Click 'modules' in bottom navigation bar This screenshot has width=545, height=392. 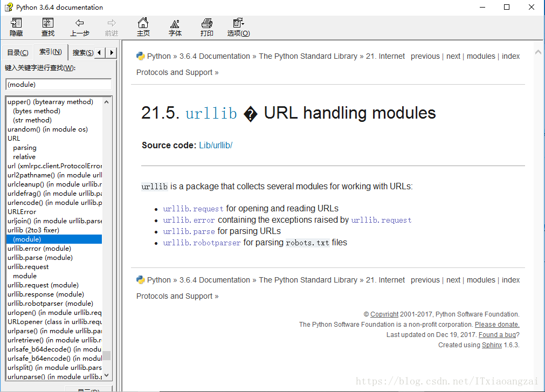(481, 280)
